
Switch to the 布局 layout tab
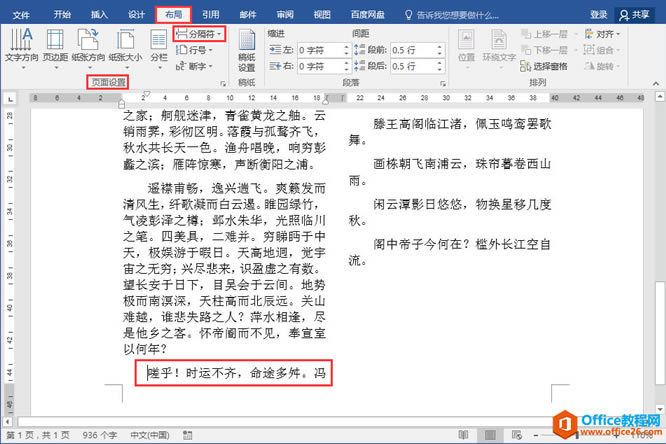[173, 14]
